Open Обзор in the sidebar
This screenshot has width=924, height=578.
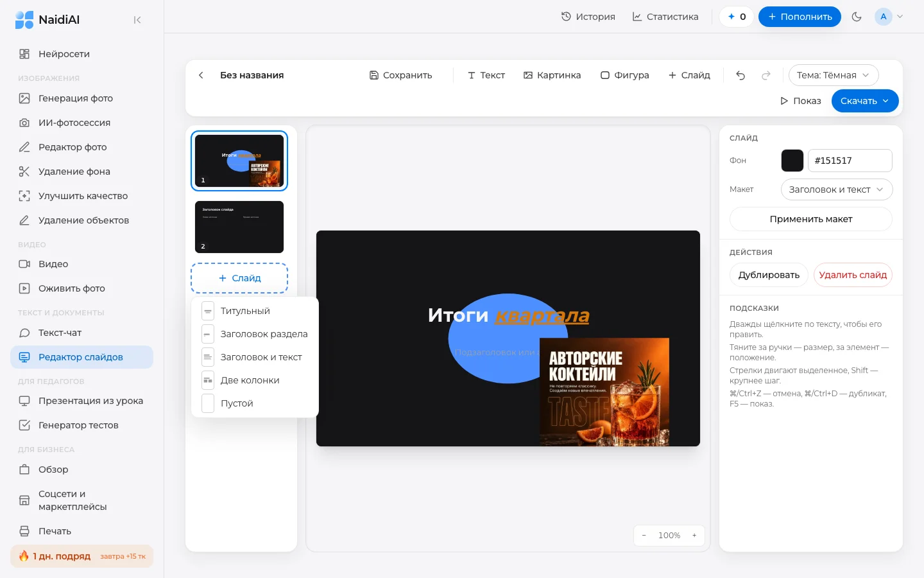81,469
